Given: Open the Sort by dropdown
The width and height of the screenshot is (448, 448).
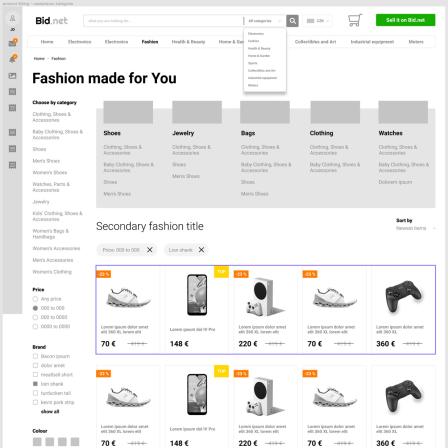Looking at the screenshot, I should (x=415, y=228).
